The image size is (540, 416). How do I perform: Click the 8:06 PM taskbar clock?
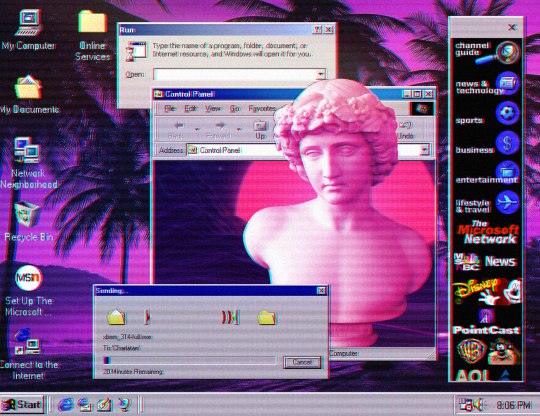(514, 405)
